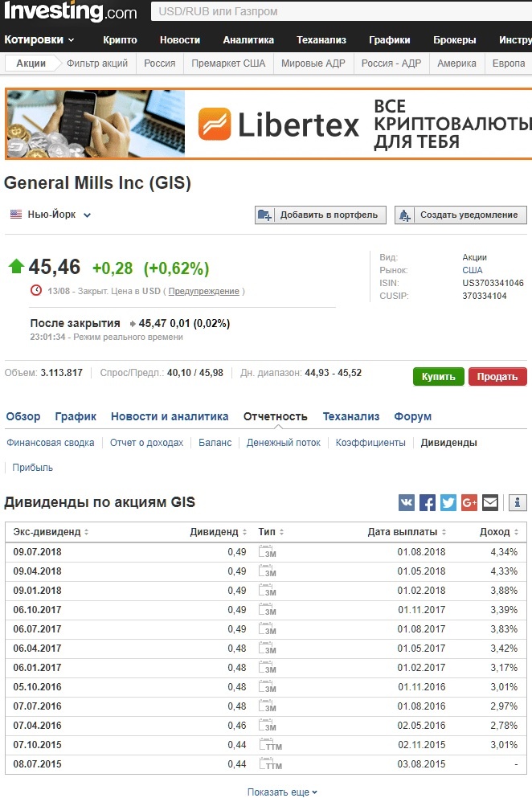Open the info icon next to share buttons
This screenshot has height=798, width=532.
tap(518, 503)
